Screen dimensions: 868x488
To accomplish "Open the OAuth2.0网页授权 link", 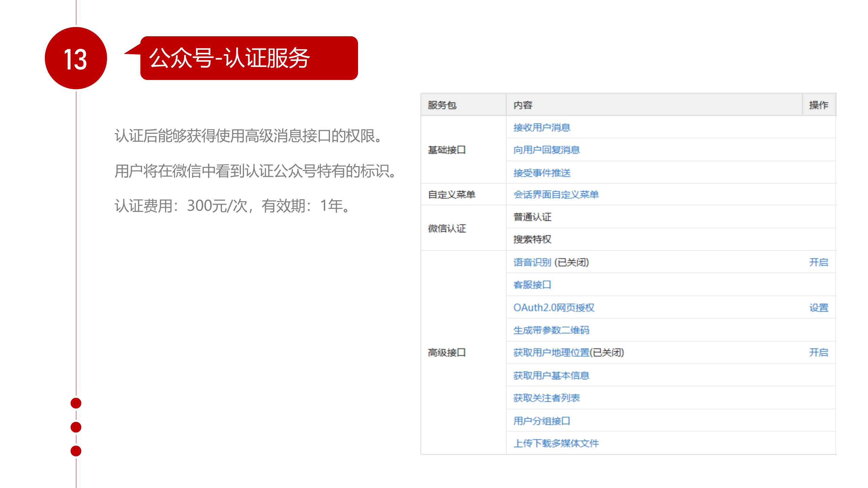I will tap(555, 307).
